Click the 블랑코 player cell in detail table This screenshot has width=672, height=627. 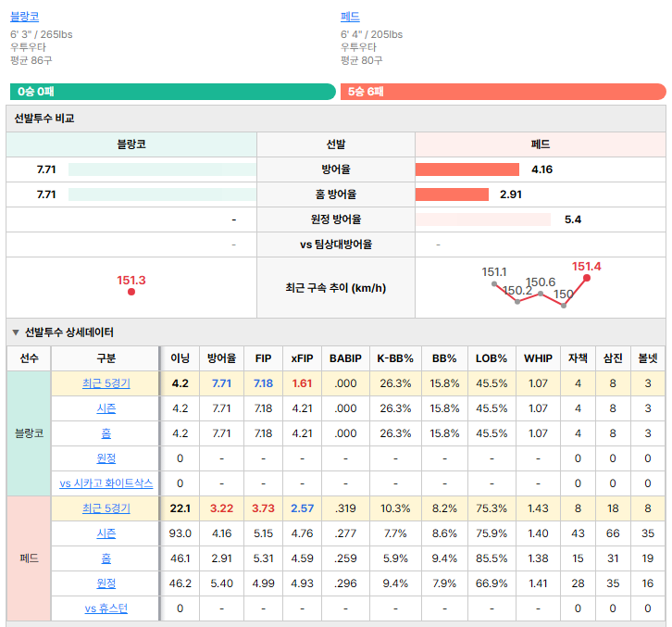point(29,433)
